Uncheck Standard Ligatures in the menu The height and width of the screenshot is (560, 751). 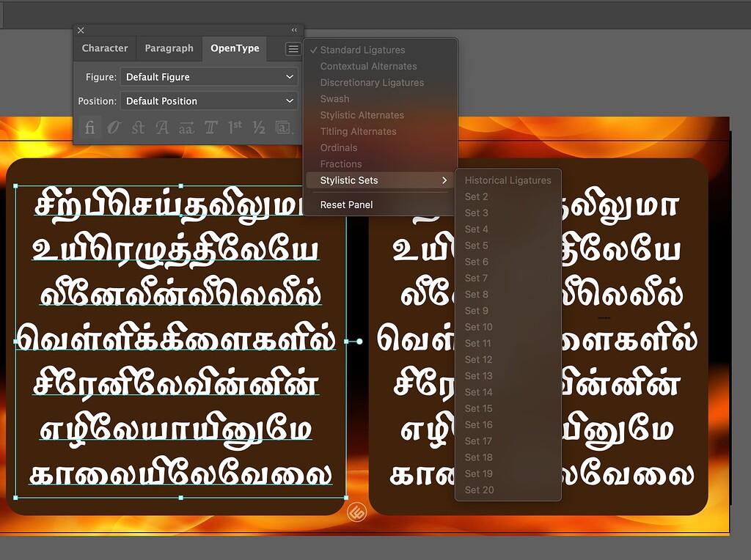coord(362,50)
